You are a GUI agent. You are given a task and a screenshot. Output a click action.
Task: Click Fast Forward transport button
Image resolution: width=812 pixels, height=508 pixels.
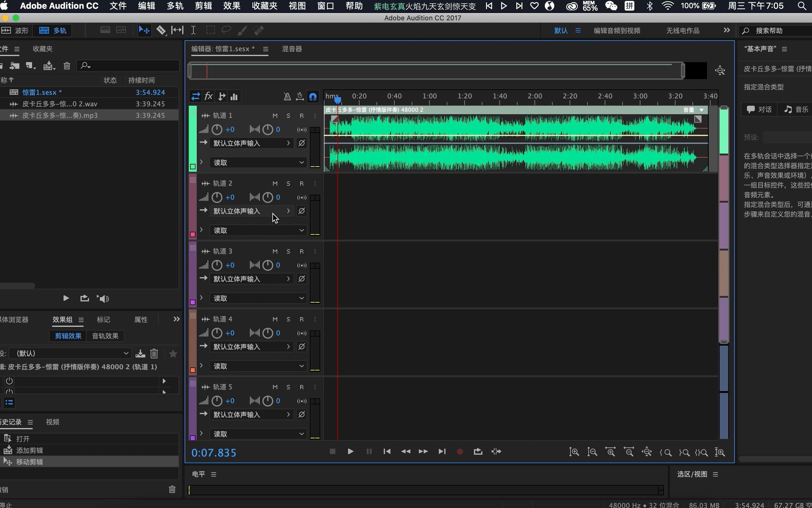tap(423, 452)
